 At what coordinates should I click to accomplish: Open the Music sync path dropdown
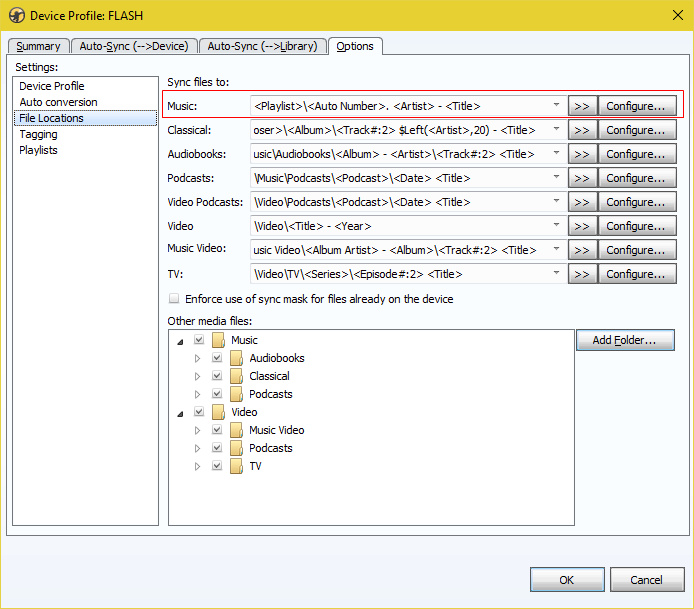pos(556,106)
